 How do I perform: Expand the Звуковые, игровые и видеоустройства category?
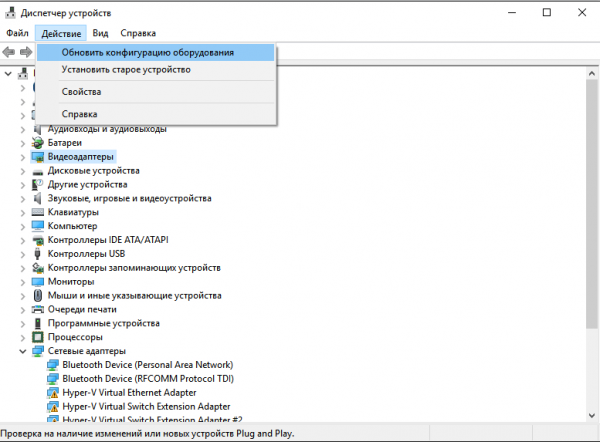coord(23,199)
